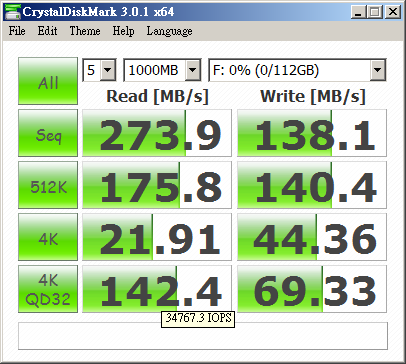Select the 512K read result 175.8
This screenshot has height=364, width=406.
pos(157,185)
